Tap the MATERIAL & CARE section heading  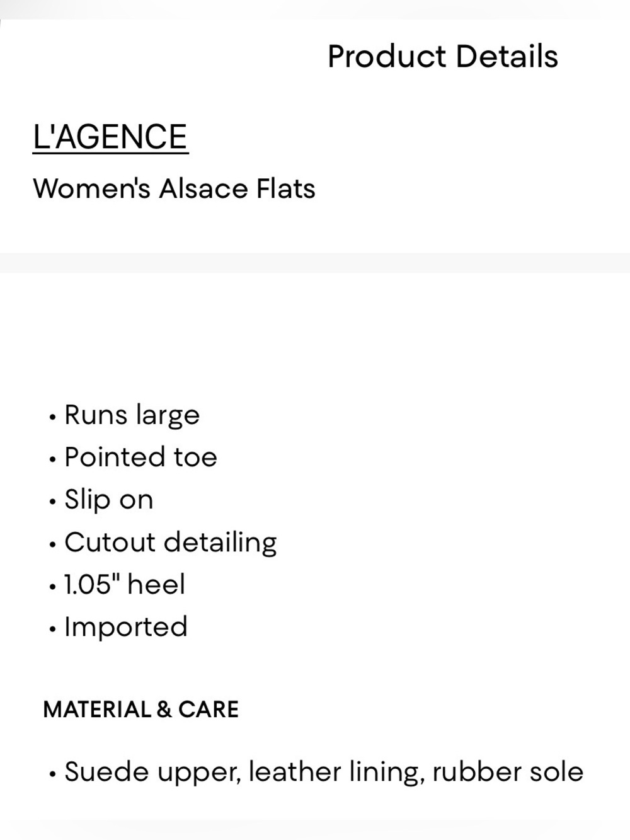pyautogui.click(x=140, y=710)
